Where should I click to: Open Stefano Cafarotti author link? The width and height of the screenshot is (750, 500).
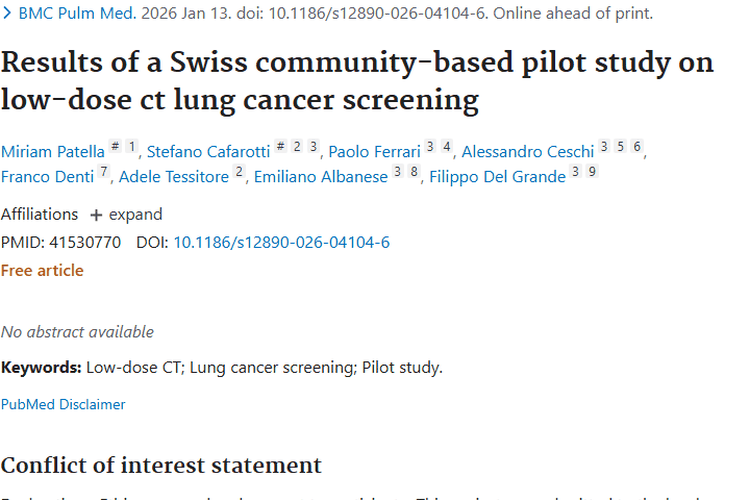click(209, 152)
